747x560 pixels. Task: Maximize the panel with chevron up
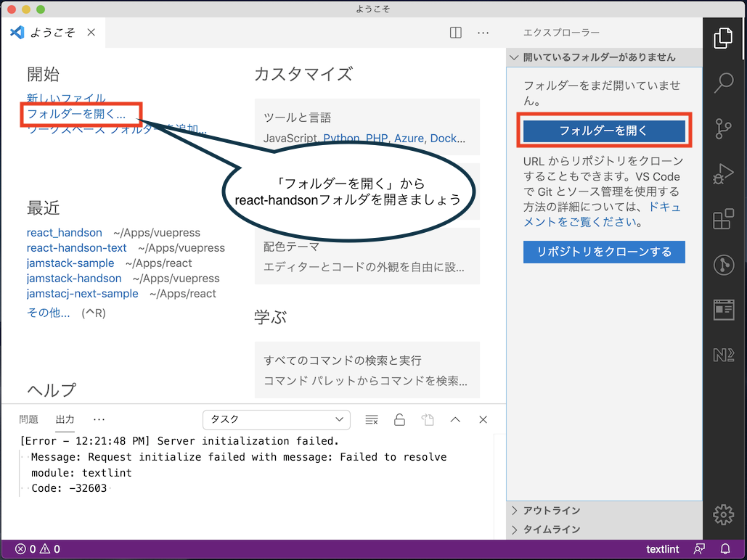point(455,419)
